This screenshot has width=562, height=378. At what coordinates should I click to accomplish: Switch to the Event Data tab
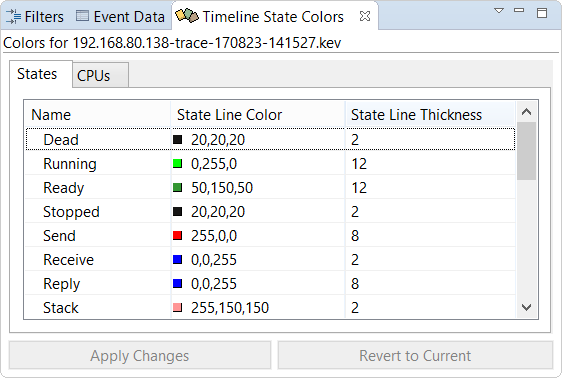[120, 16]
